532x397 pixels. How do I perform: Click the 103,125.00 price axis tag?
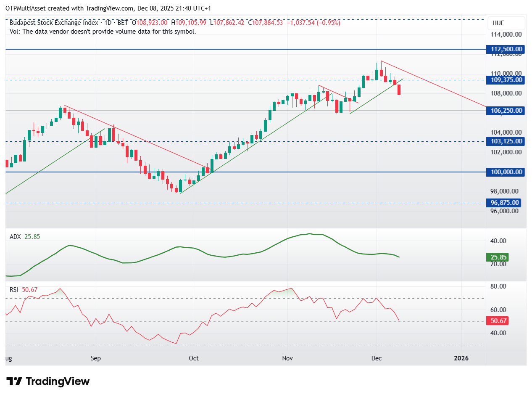click(505, 141)
